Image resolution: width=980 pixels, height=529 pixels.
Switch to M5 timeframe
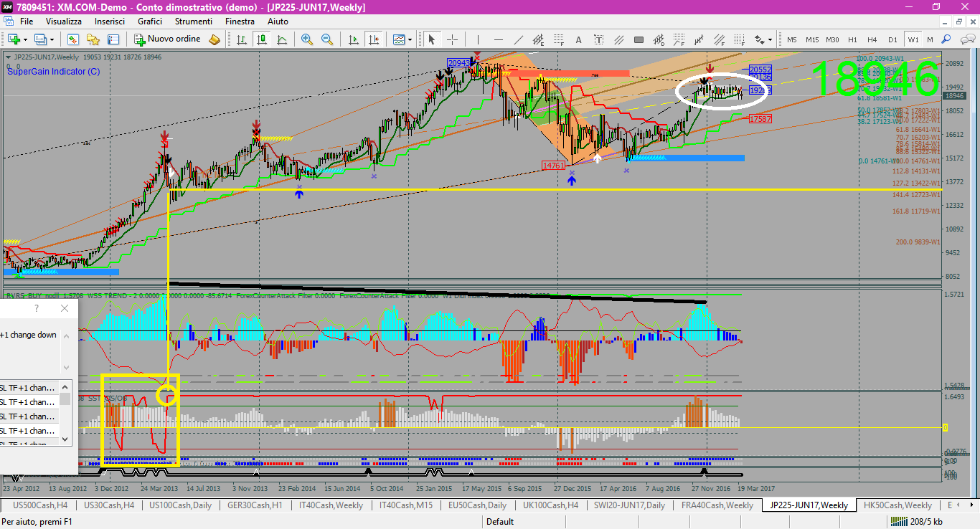pyautogui.click(x=792, y=39)
